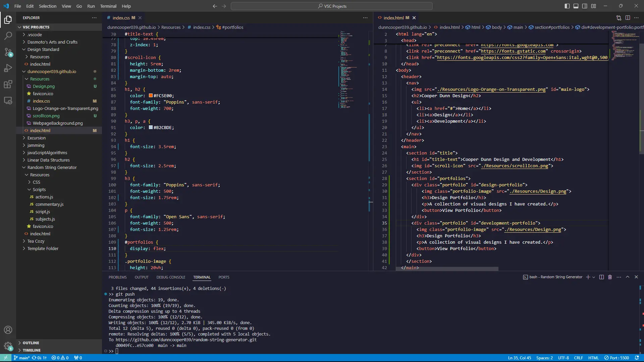
Task: Click the remote window indicator in status bar
Action: (5, 358)
